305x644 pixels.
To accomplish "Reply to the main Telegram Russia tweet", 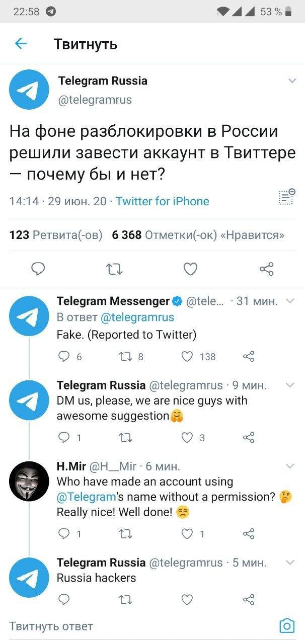I will coord(38,270).
